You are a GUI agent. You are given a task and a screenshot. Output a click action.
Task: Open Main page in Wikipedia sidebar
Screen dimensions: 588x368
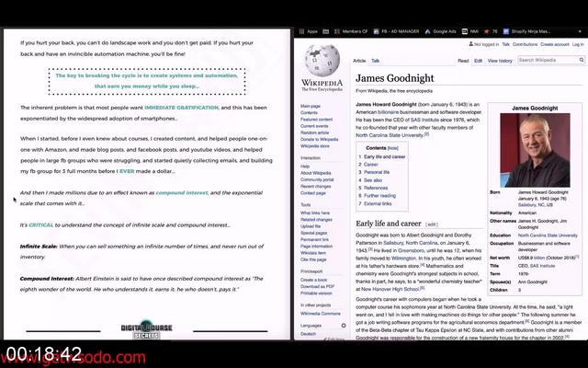click(x=311, y=107)
